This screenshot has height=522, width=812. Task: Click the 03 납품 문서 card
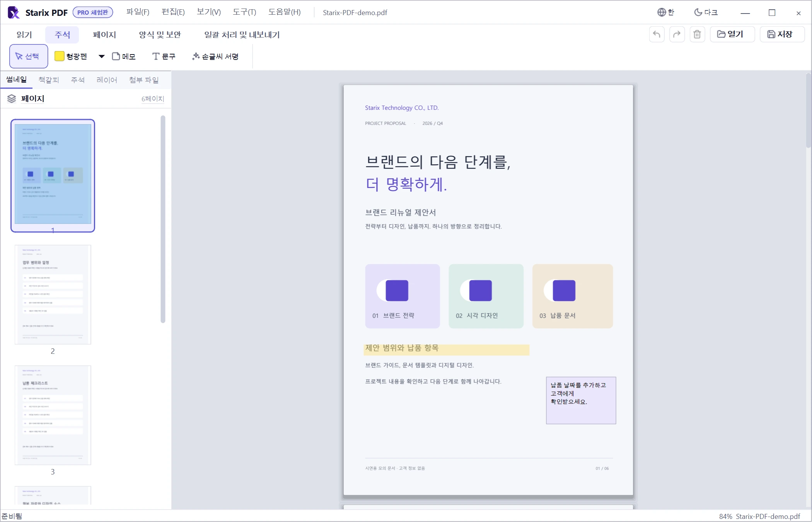coord(572,296)
